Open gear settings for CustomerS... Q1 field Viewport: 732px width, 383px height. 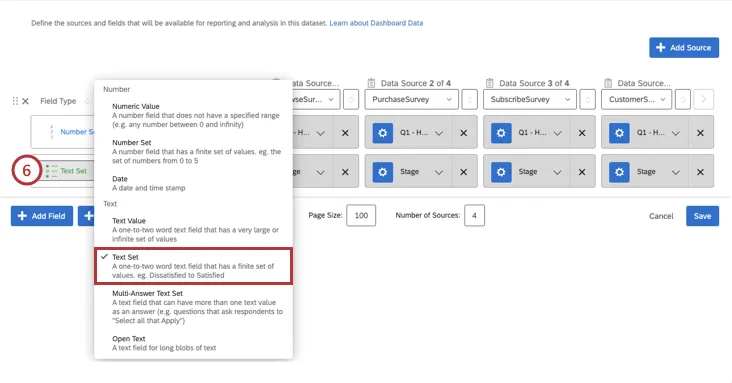pyautogui.click(x=619, y=133)
